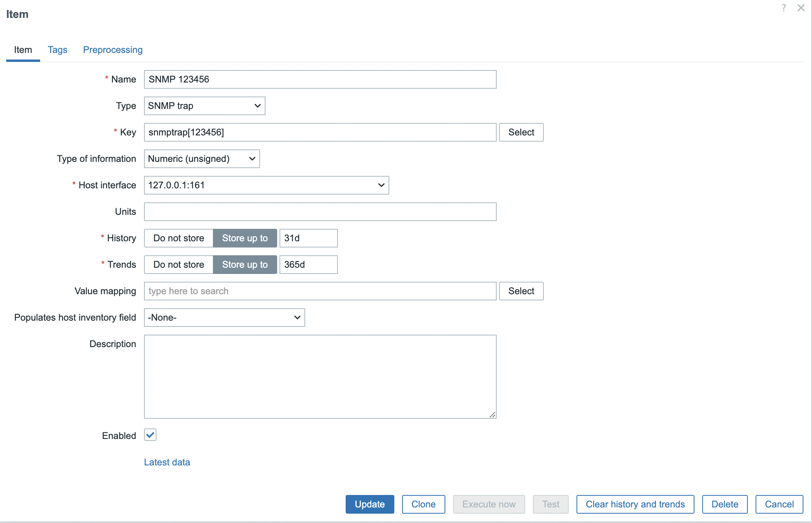Open the Populates host inventory field dropdown
Viewport: 812px width, 523px height.
(x=224, y=318)
